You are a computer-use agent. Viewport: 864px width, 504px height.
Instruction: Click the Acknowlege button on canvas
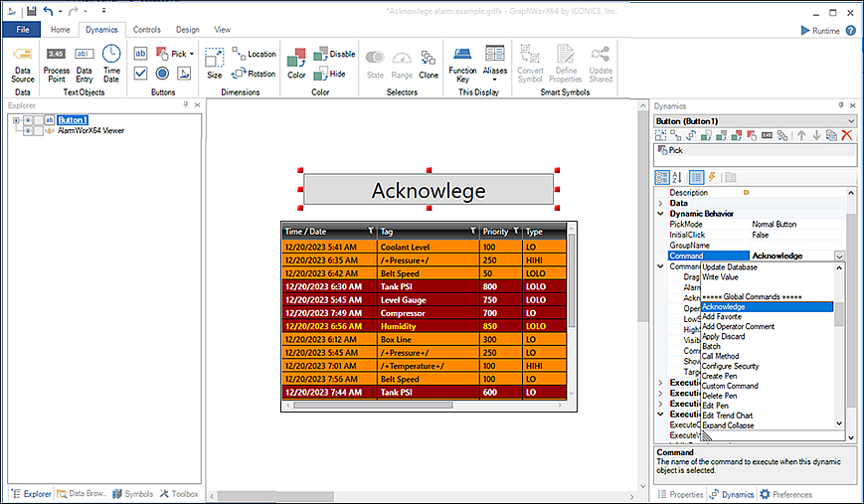429,190
